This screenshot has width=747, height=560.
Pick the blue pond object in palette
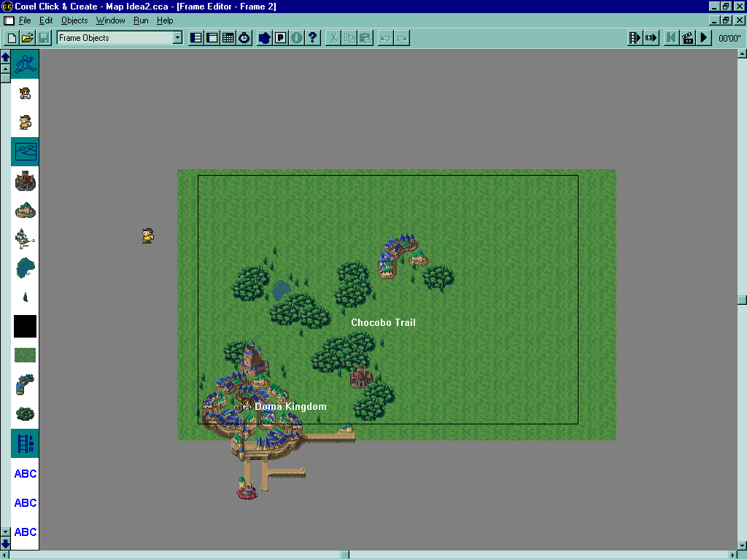coord(26,268)
